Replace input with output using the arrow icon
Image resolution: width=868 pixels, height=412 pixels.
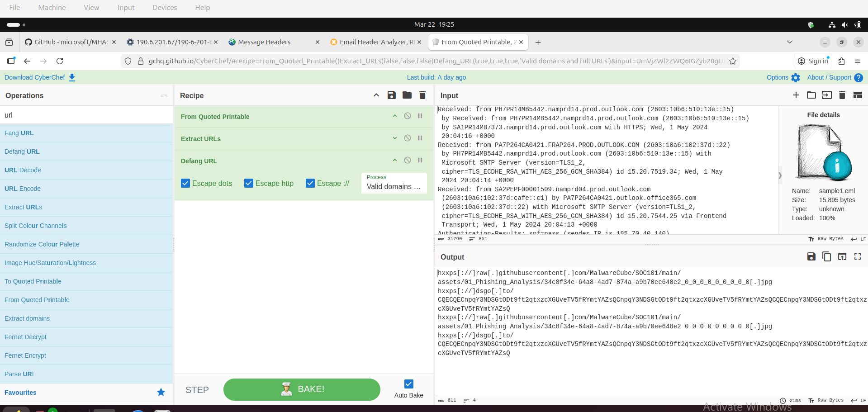(x=842, y=256)
